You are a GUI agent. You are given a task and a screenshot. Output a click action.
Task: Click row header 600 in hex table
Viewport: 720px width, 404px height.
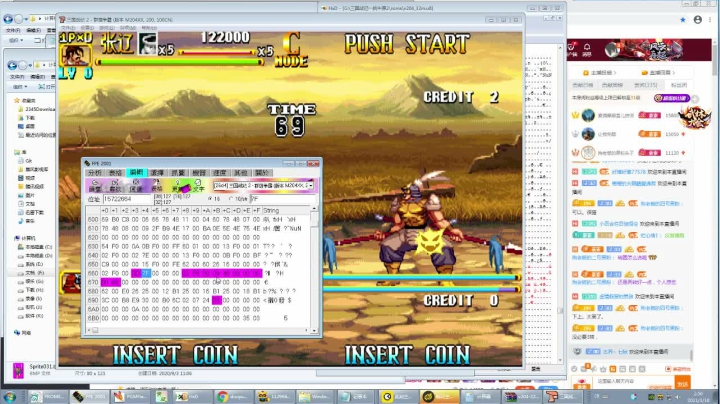coord(93,219)
